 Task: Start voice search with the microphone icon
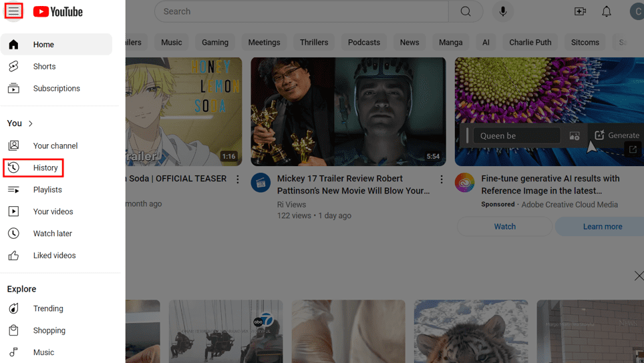pos(503,11)
